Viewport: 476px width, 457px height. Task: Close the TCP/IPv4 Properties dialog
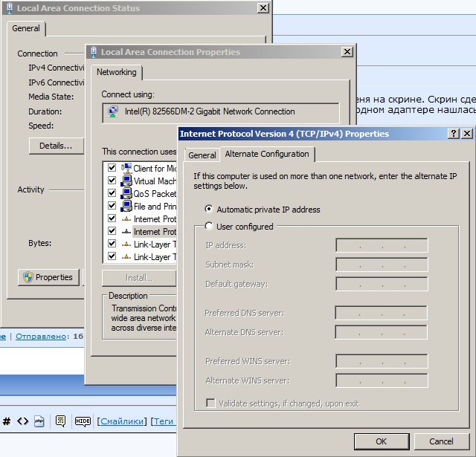467,134
